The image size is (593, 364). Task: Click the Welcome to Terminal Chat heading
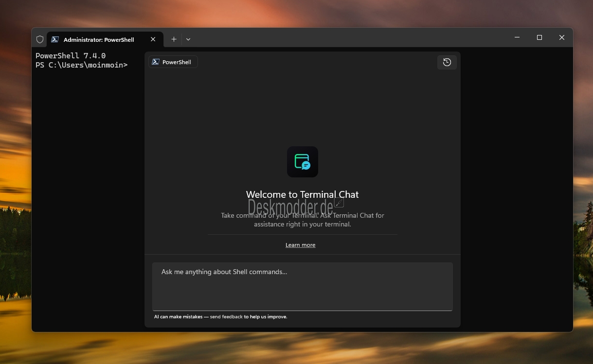[x=303, y=194]
